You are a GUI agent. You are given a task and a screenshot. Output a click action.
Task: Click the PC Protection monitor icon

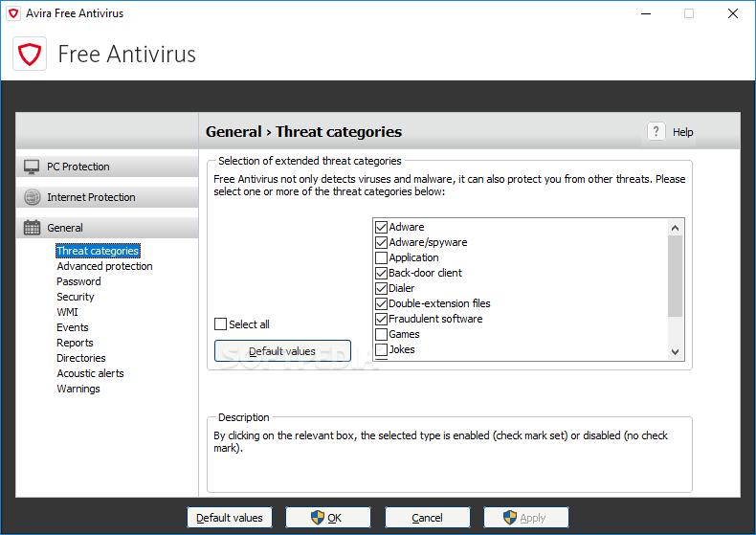point(32,167)
